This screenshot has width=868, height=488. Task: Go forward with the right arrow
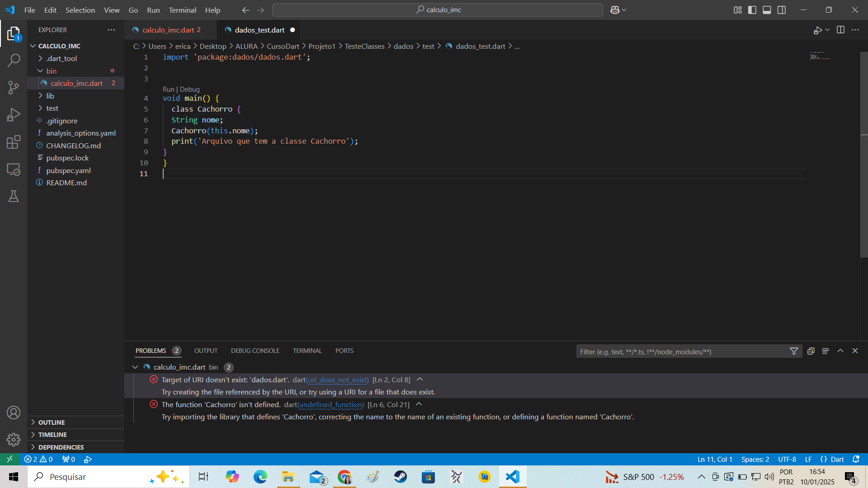click(x=260, y=10)
